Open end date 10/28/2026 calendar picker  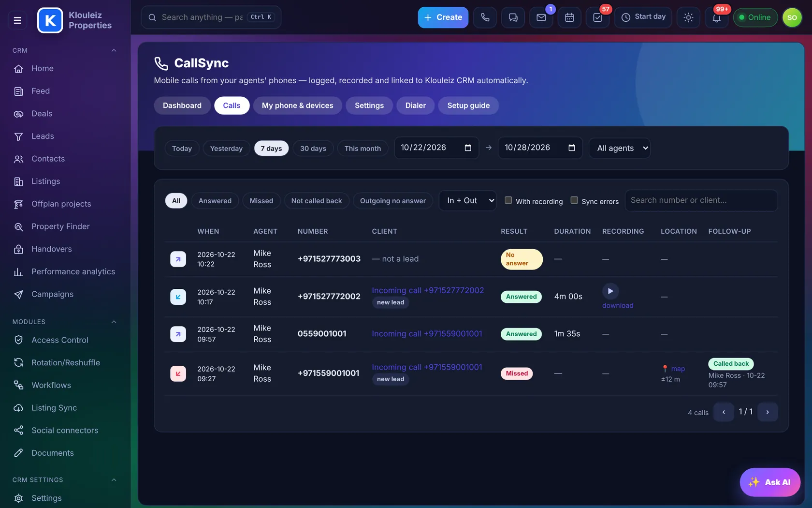click(572, 148)
